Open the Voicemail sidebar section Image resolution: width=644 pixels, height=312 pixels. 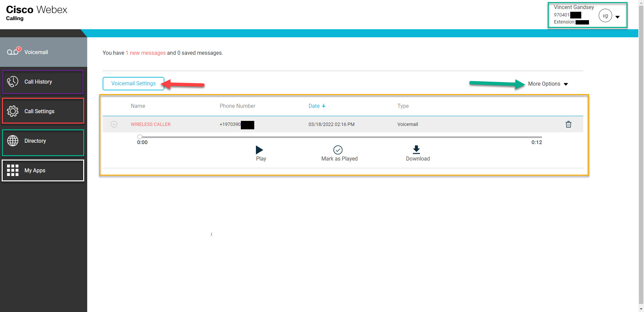[44, 52]
